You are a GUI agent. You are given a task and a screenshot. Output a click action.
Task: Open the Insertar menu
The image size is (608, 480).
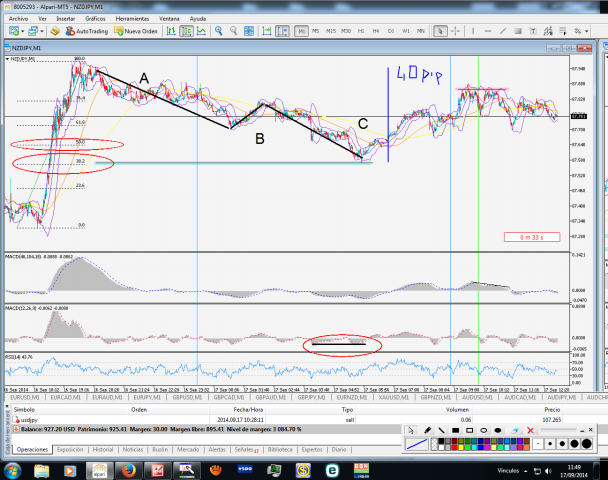click(x=65, y=18)
